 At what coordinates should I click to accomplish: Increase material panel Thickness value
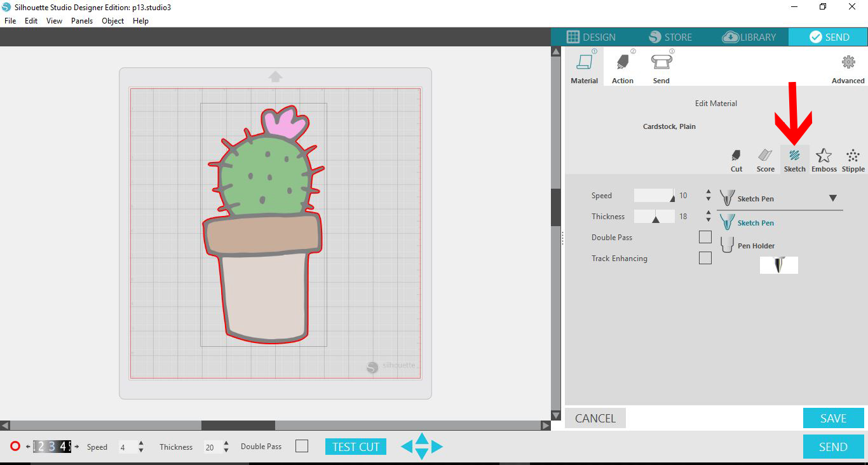(x=709, y=213)
